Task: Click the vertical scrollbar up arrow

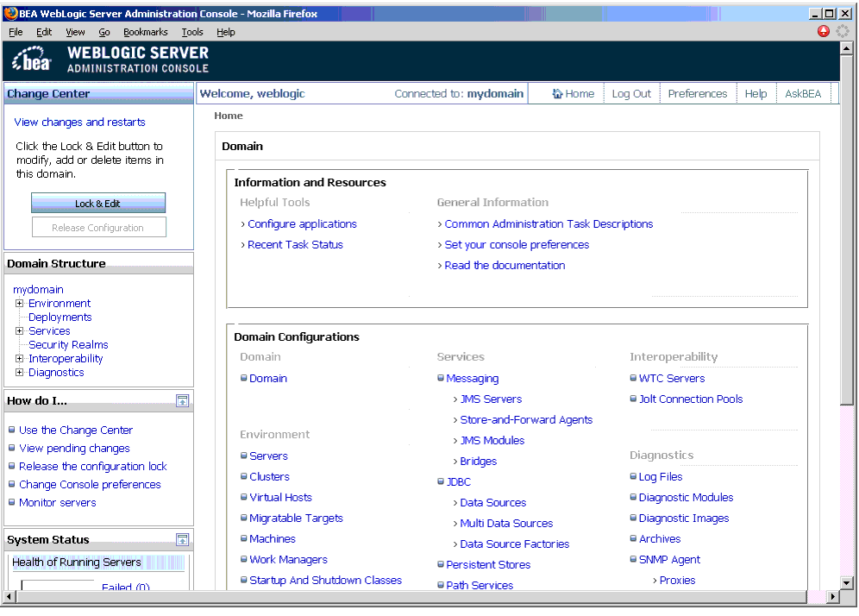Action: [846, 48]
